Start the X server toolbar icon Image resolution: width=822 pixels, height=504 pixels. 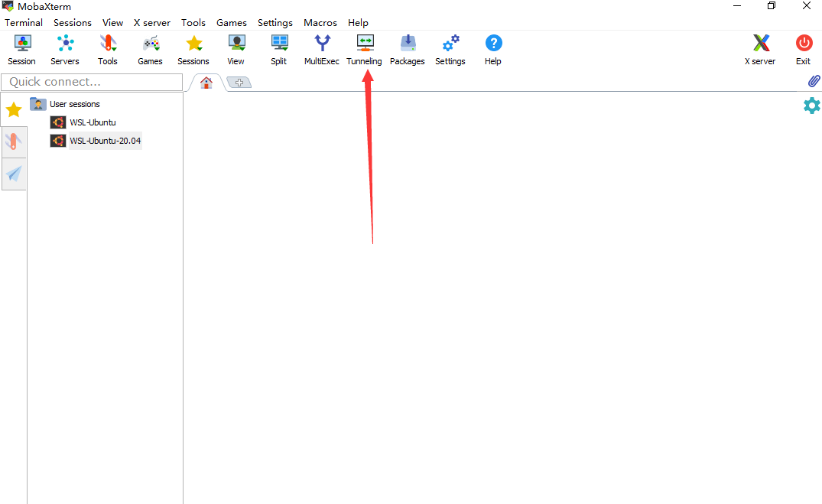[x=761, y=50]
